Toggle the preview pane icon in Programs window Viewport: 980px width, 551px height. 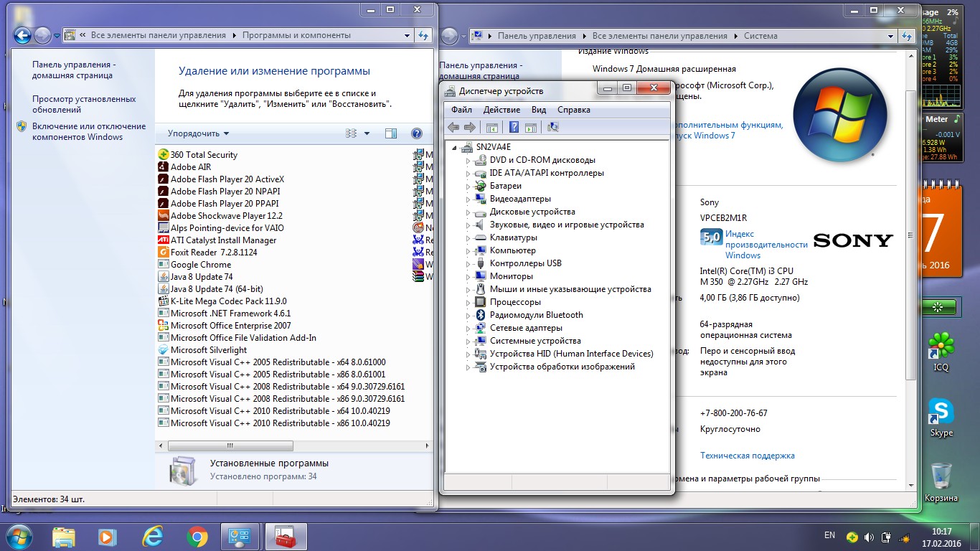pyautogui.click(x=391, y=133)
